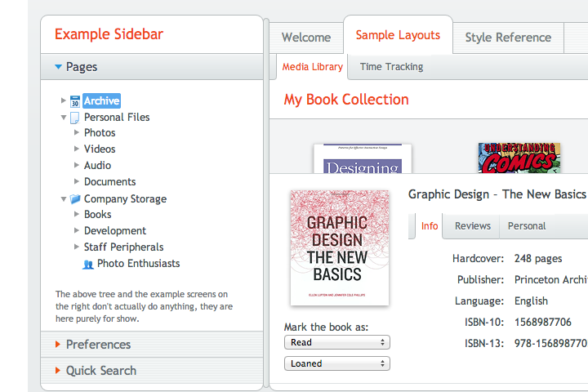
Task: Select the Time Tracking subtab
Action: pos(391,67)
